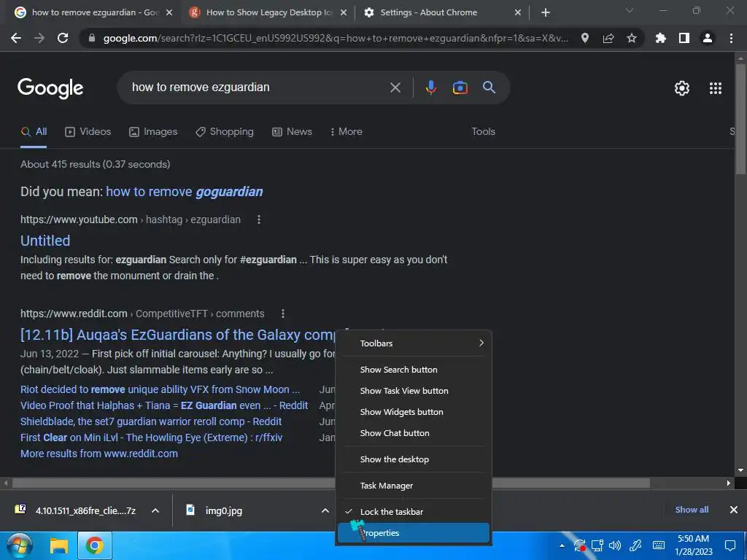The height and width of the screenshot is (560, 747).
Task: Toggle Lock the taskbar option
Action: pos(414,511)
